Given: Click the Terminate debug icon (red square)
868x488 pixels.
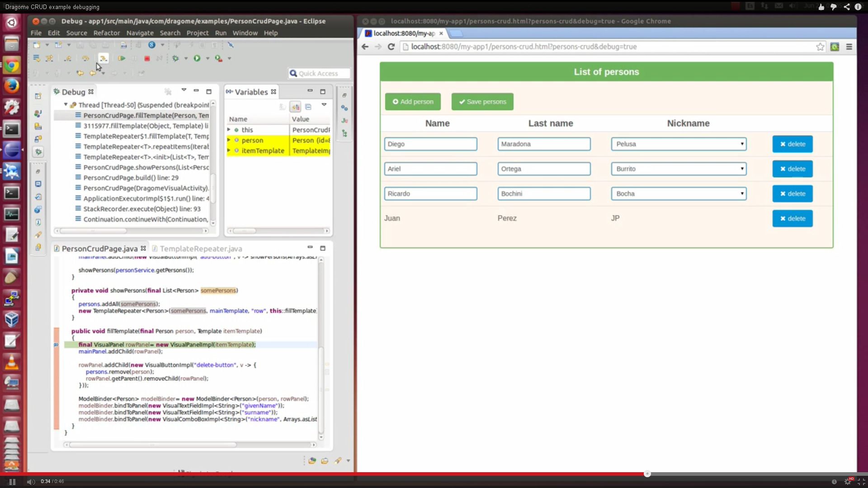Looking at the screenshot, I should (147, 58).
